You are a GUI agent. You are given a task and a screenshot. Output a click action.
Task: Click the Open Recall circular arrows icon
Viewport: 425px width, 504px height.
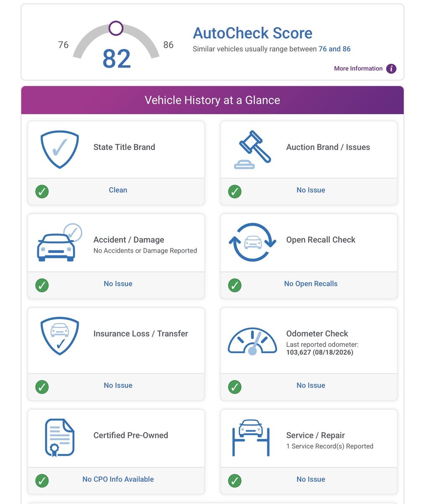253,242
